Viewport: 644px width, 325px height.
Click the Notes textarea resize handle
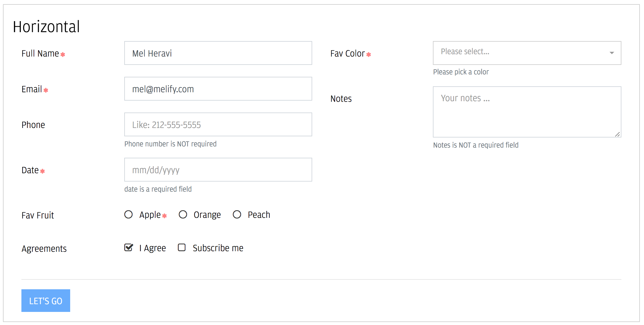(618, 134)
